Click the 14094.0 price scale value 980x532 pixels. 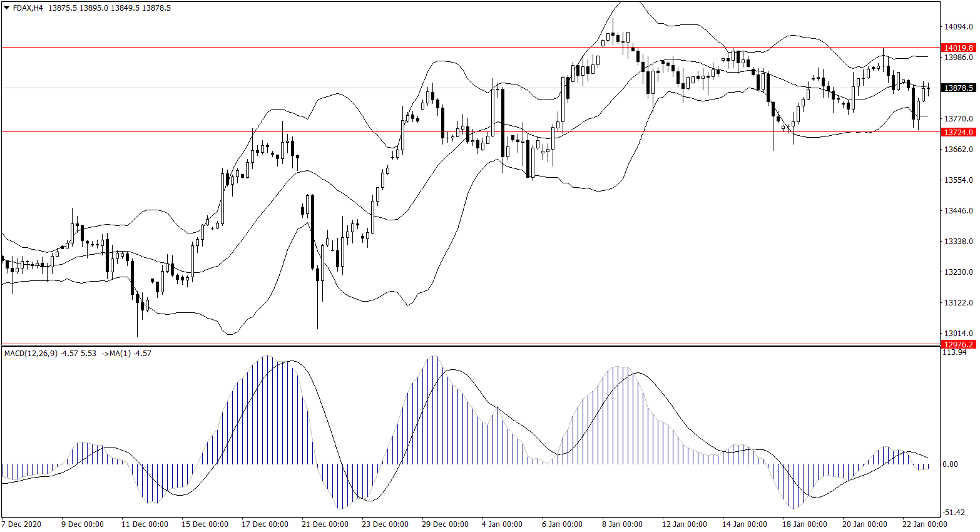pyautogui.click(x=958, y=27)
